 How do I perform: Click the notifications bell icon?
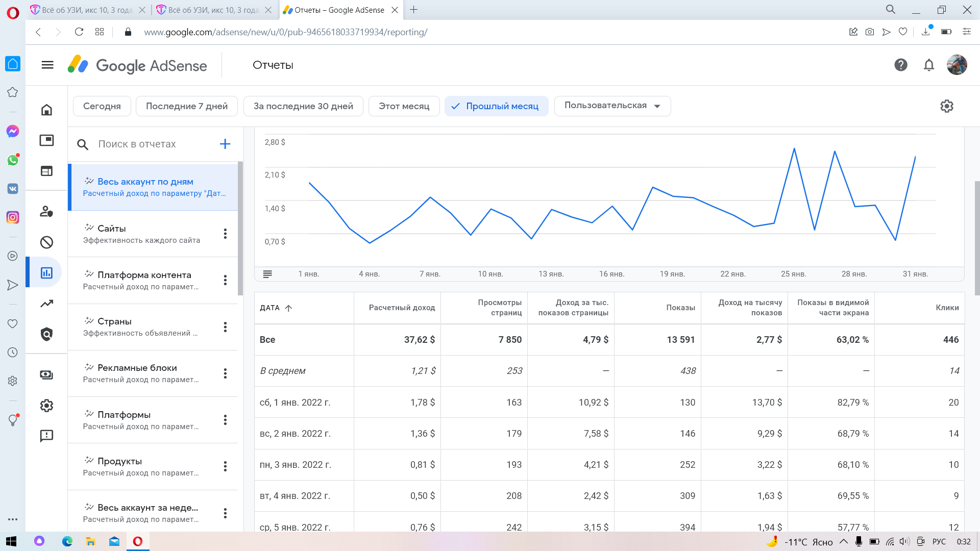(x=929, y=65)
